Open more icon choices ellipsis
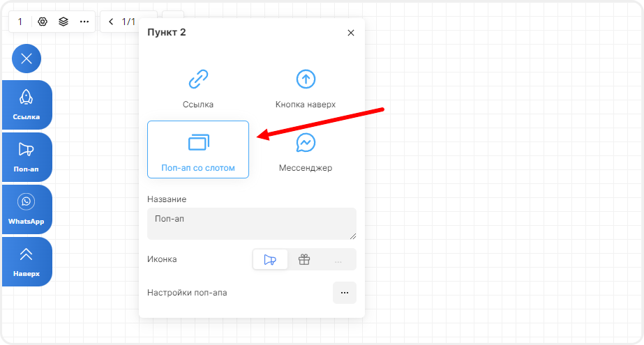This screenshot has height=345, width=644. click(338, 260)
